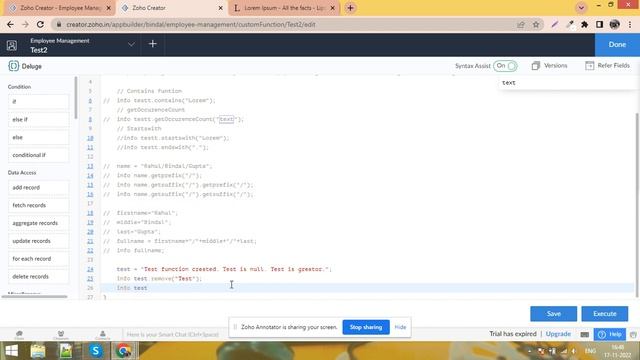Insert 'add record' task
This screenshot has height=360, width=640.
pos(38,187)
